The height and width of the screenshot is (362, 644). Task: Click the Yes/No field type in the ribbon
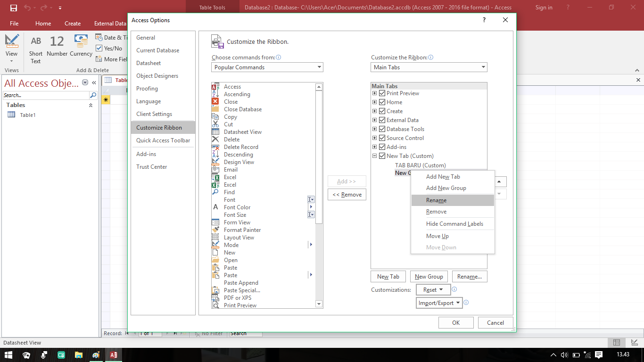pos(109,48)
